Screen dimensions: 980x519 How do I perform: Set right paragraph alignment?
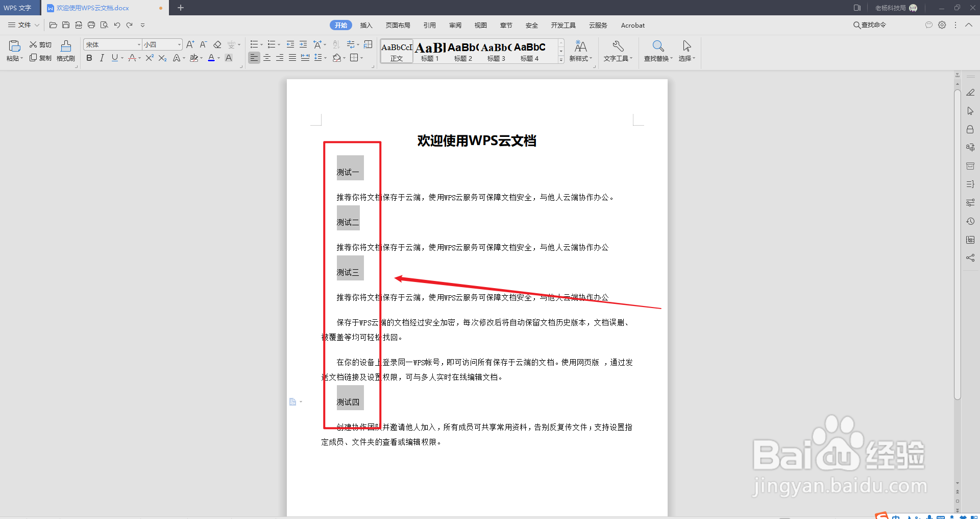pos(280,58)
